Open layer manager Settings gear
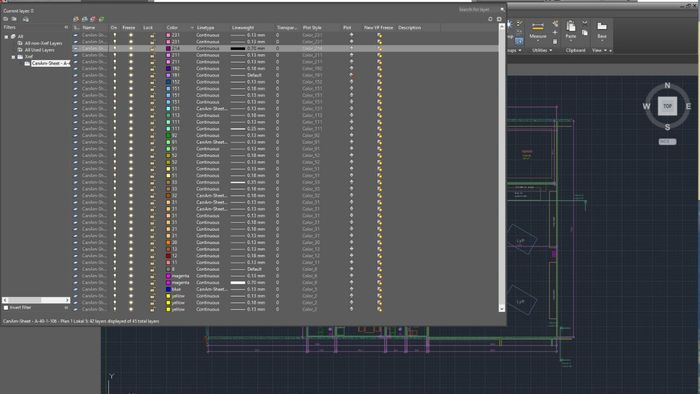The height and width of the screenshot is (394, 700). pos(499,19)
